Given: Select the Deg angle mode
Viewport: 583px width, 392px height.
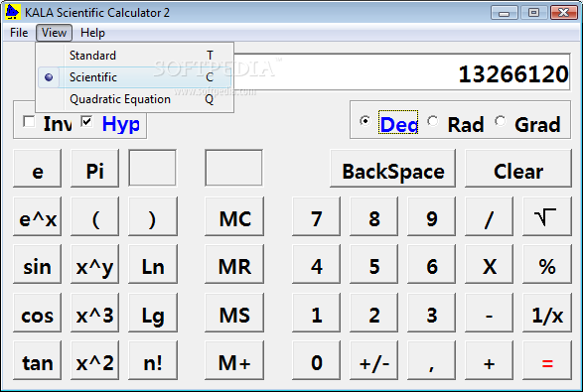Looking at the screenshot, I should coord(365,121).
